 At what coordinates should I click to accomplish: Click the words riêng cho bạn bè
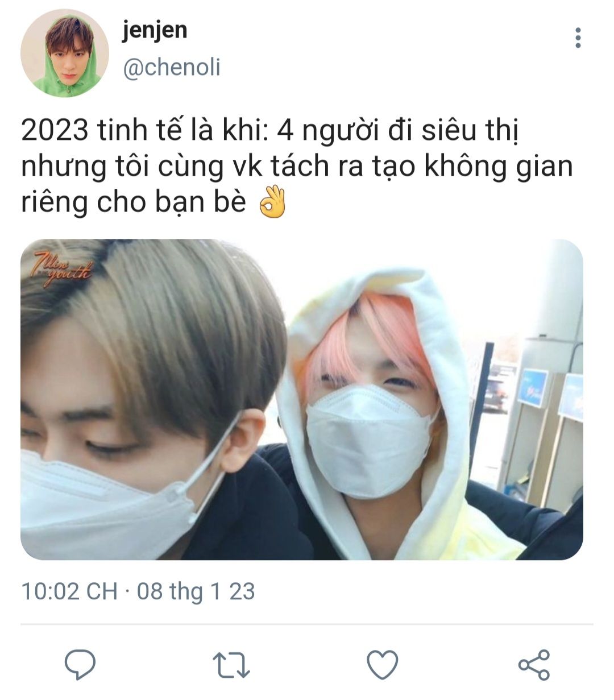point(134,201)
